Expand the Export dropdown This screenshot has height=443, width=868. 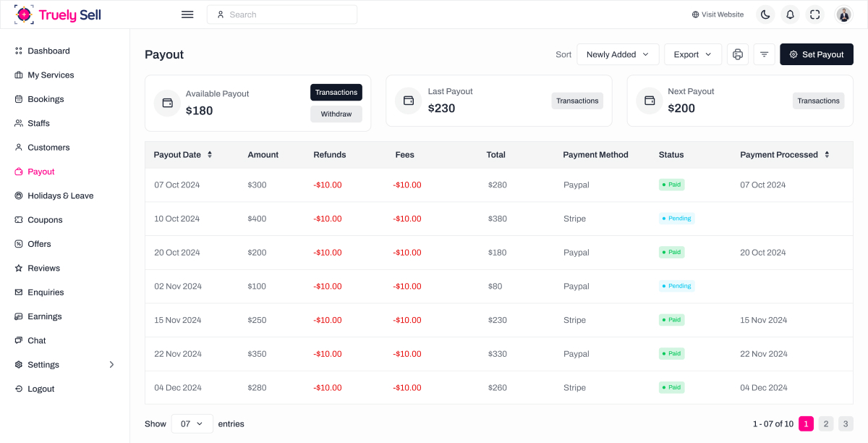tap(693, 54)
